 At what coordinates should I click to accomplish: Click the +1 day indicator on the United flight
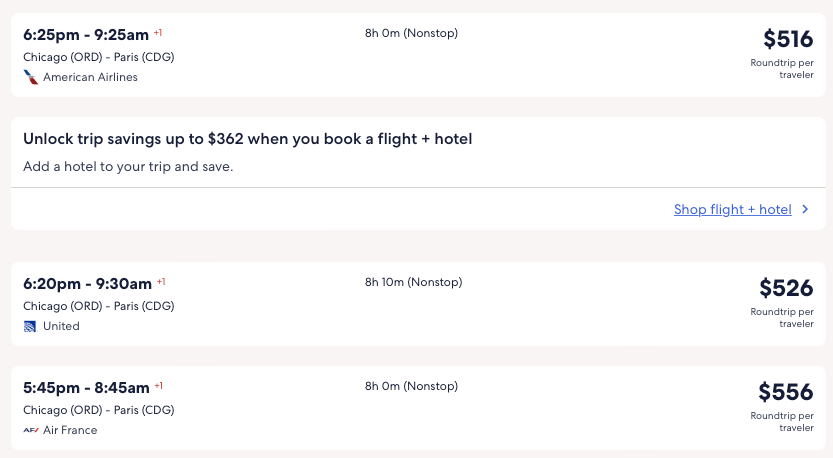click(161, 282)
